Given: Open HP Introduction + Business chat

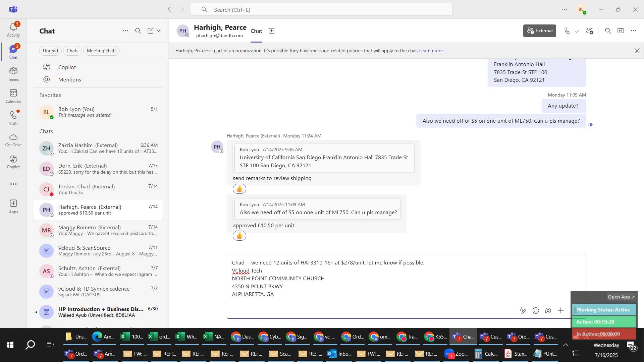Looking at the screenshot, I should click(98, 312).
